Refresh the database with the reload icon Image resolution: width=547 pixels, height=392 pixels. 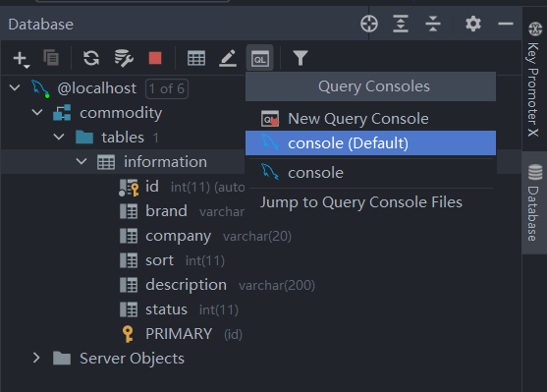91,58
